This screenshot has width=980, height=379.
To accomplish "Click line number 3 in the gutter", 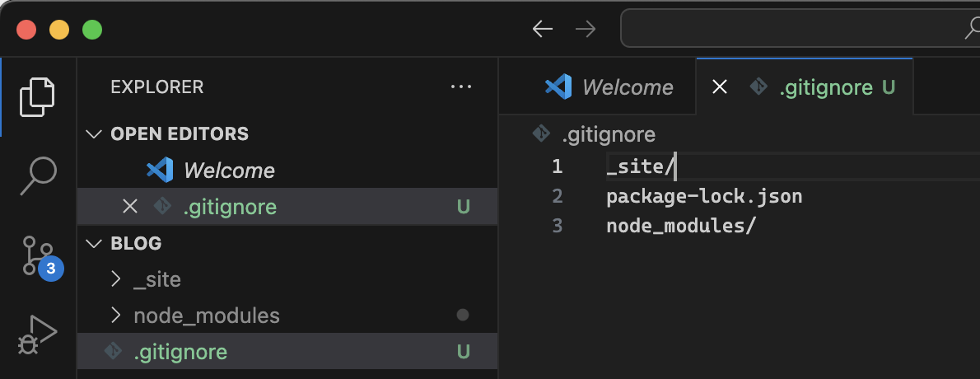I will [557, 226].
